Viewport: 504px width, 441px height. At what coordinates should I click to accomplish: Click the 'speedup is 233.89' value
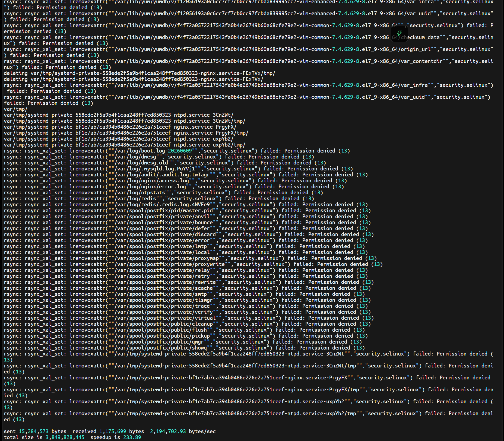[x=116, y=437]
